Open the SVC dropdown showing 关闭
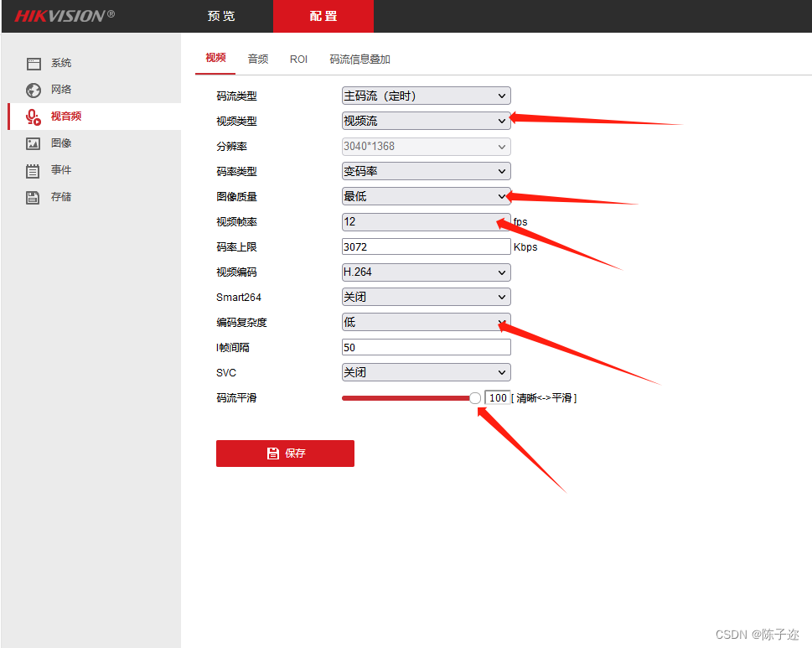Viewport: 812px width, 648px height. click(427, 372)
